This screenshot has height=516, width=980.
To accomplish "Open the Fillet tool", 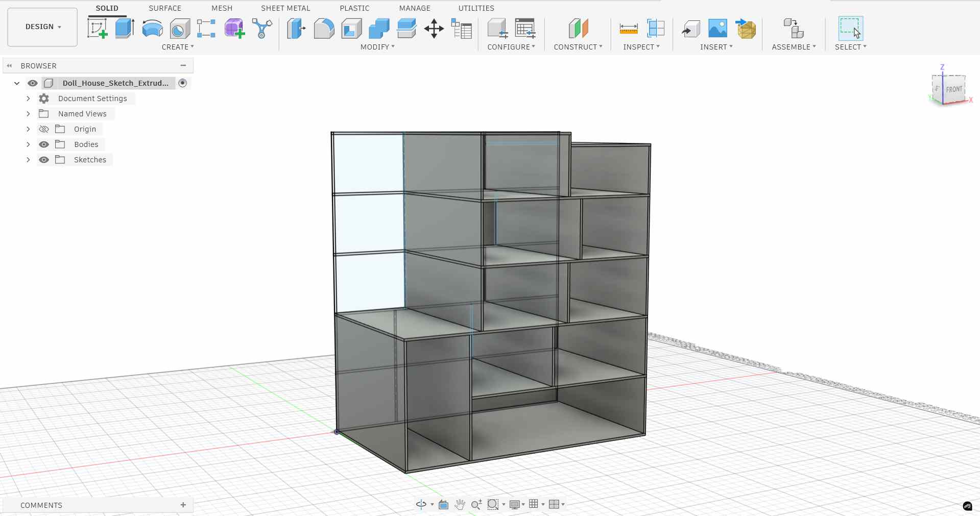I will point(324,29).
